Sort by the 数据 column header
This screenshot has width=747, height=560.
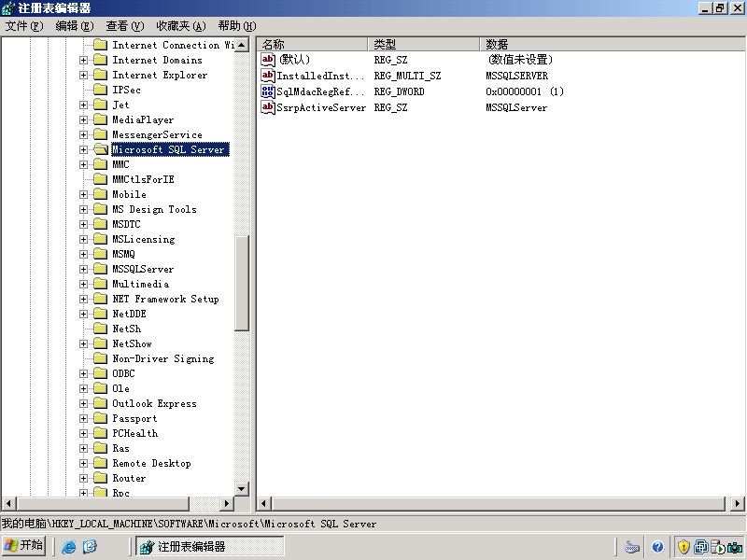(x=613, y=44)
